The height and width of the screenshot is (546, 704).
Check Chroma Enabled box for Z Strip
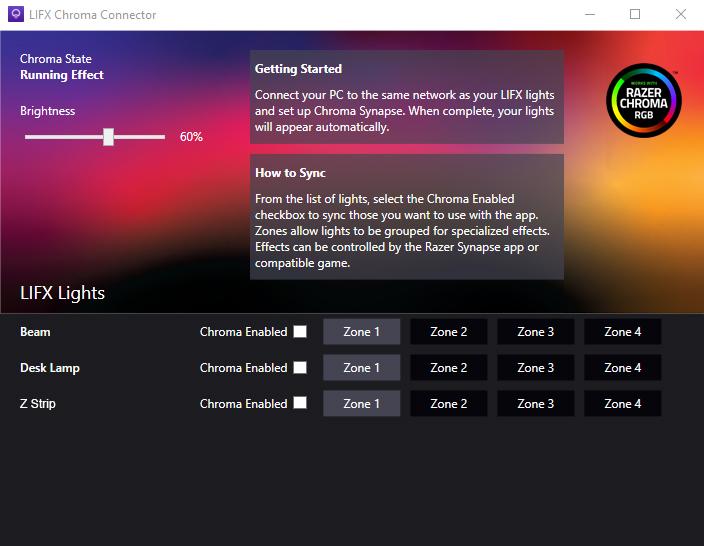[300, 404]
